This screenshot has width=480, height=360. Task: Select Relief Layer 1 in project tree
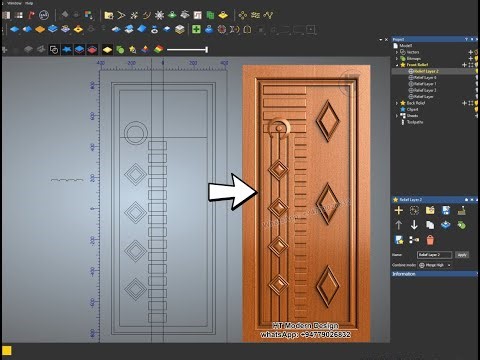pos(425,84)
